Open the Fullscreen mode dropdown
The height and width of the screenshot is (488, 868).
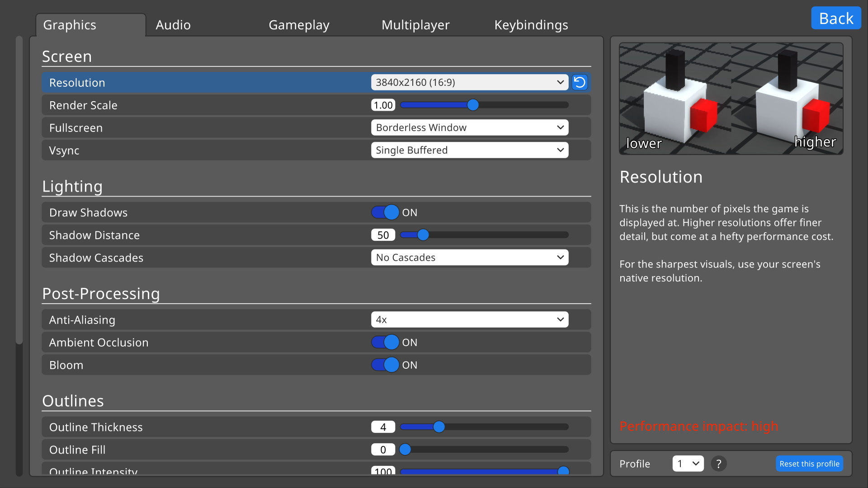470,127
